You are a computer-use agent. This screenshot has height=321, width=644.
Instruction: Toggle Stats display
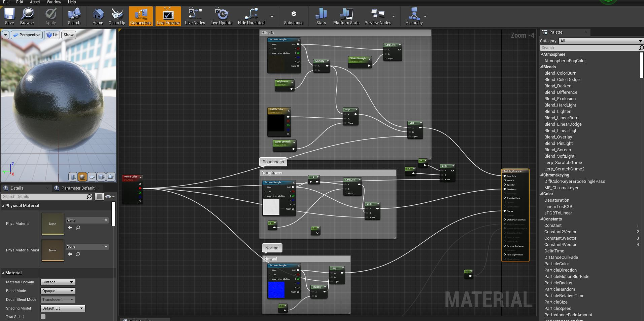(x=321, y=16)
